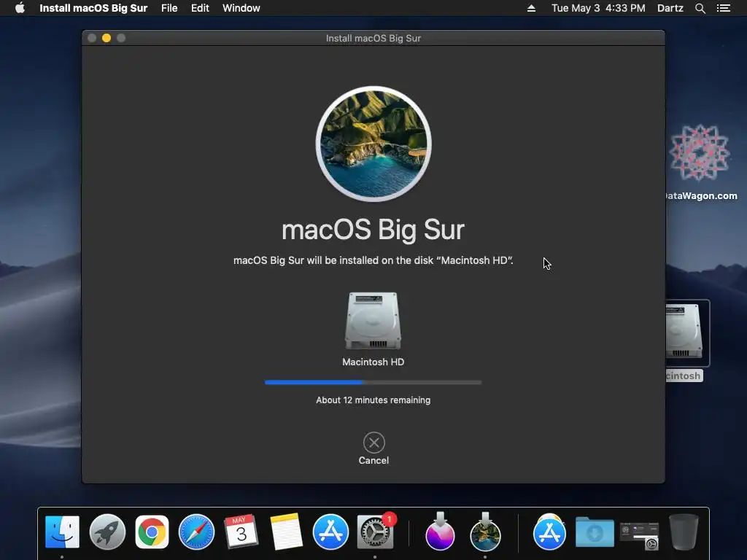Screen dimensions: 747x560
Task: Minimize the installer window with yellow button
Action: 107,38
